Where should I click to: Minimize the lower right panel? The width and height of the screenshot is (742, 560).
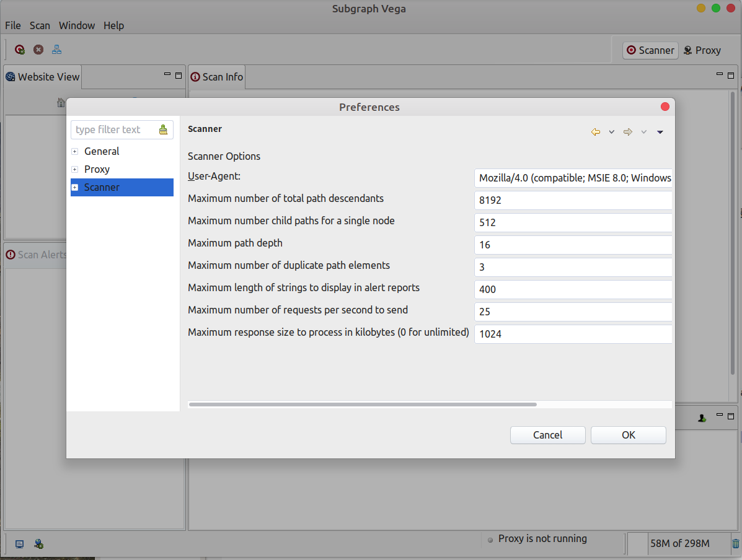click(719, 415)
